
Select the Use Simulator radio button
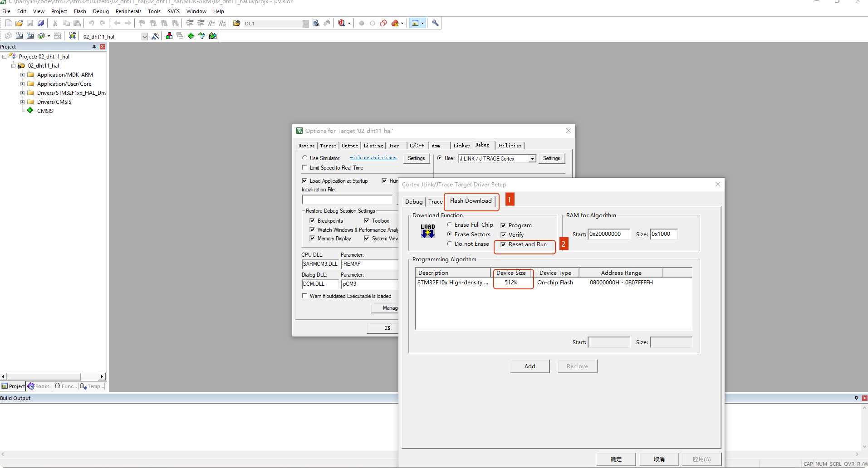[x=305, y=158]
